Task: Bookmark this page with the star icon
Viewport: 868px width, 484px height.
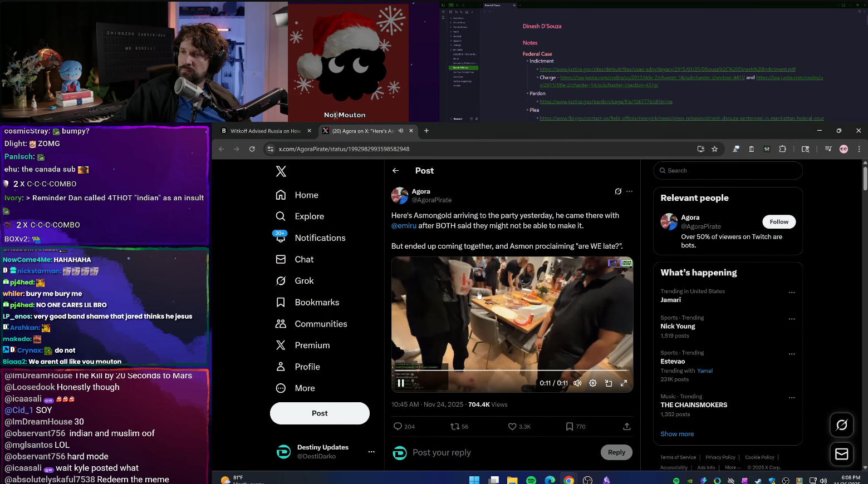Action: click(715, 149)
